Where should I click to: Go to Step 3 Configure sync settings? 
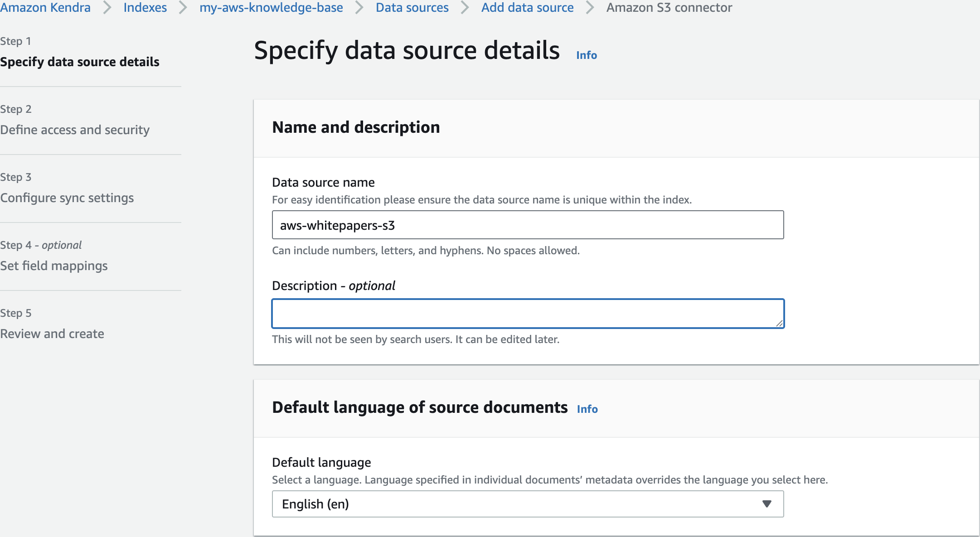click(67, 198)
